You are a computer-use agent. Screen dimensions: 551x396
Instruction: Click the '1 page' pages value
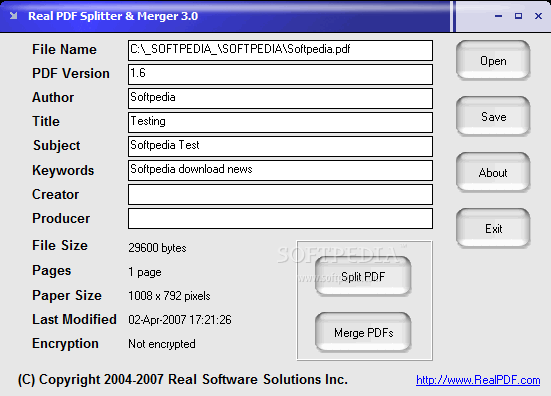click(x=145, y=272)
